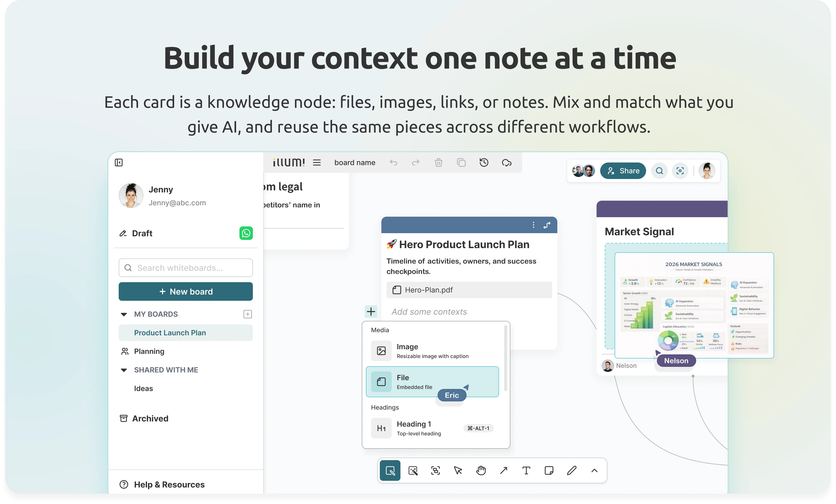The height and width of the screenshot is (504, 836).
Task: Select the pencil draw tool
Action: coord(572,470)
